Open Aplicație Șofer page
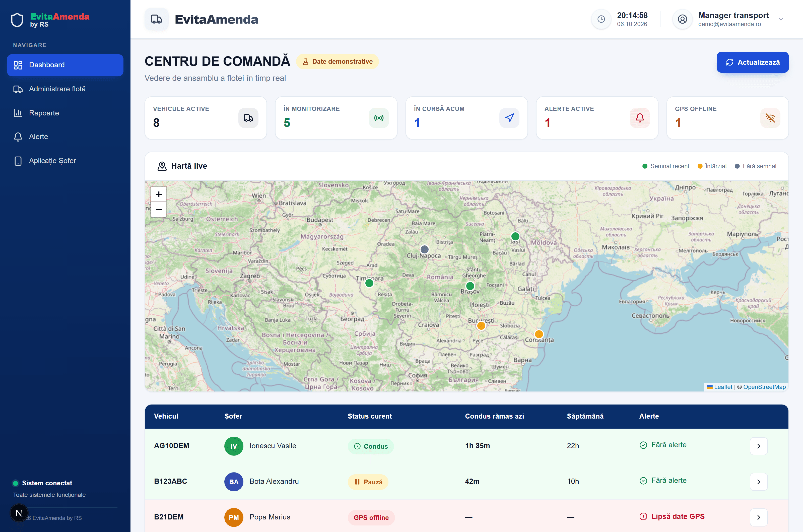Image resolution: width=803 pixels, height=532 pixels. click(65, 161)
